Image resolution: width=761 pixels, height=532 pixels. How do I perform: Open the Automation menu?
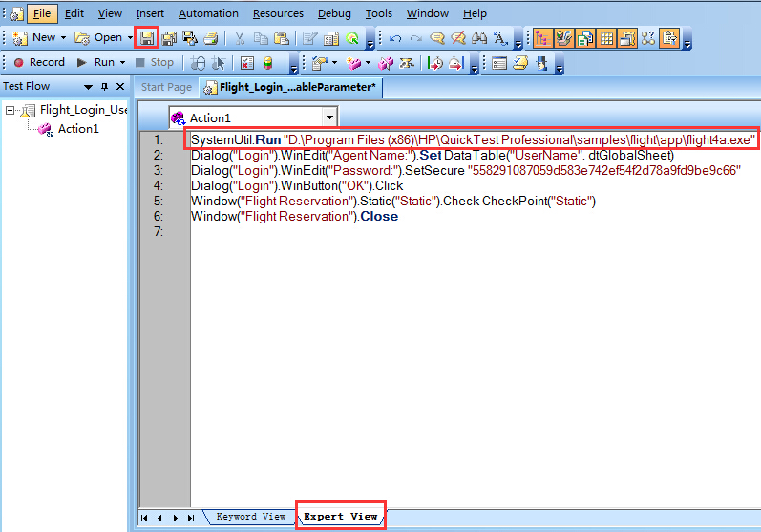click(208, 13)
